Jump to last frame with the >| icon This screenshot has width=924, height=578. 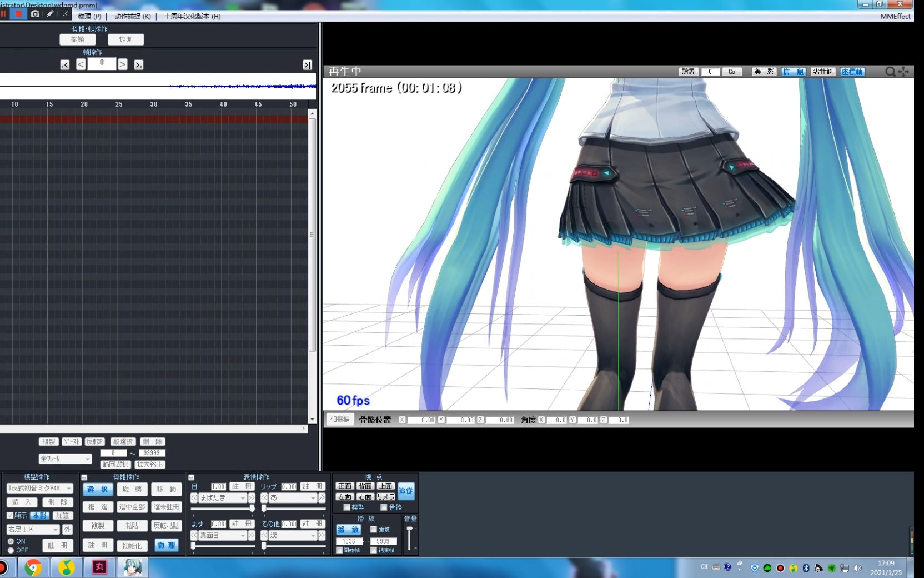coord(307,65)
